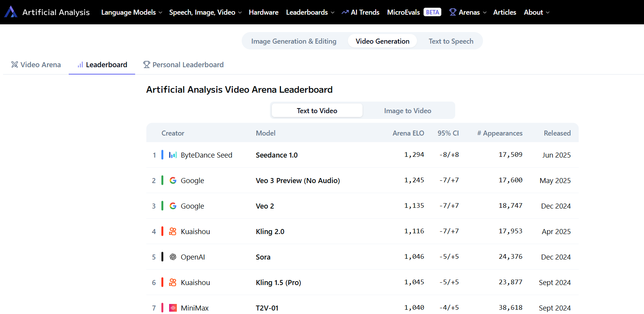Click the Seedance 1.0 model name
The image size is (644, 314).
(277, 155)
